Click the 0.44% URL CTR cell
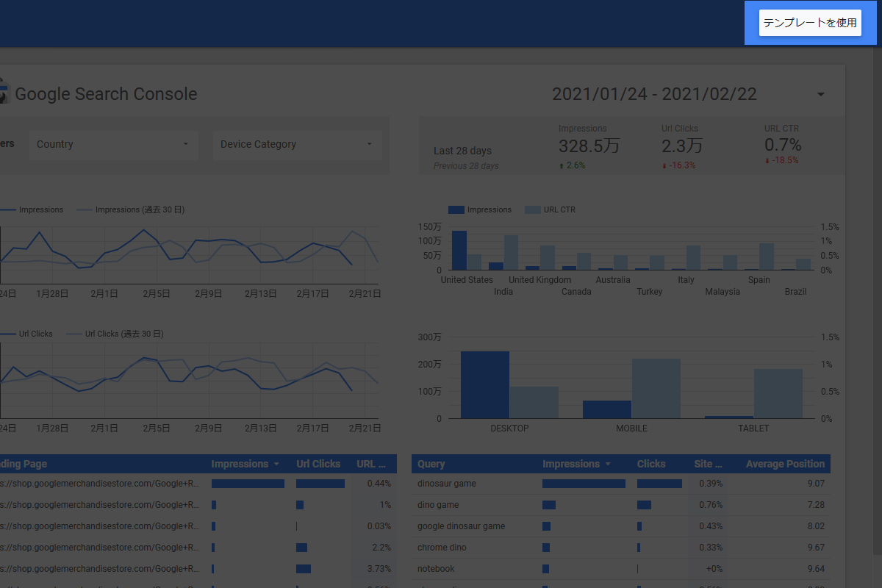The image size is (882, 588). [x=379, y=484]
